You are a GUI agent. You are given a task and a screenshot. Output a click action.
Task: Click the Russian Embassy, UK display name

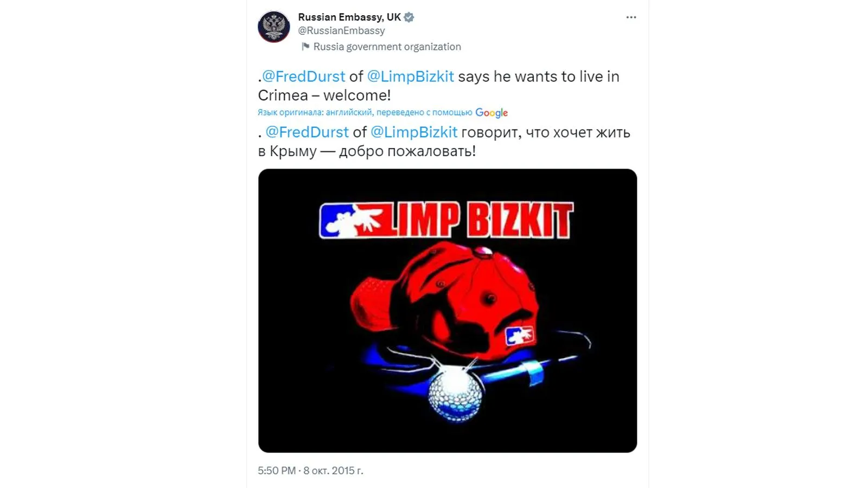(349, 17)
